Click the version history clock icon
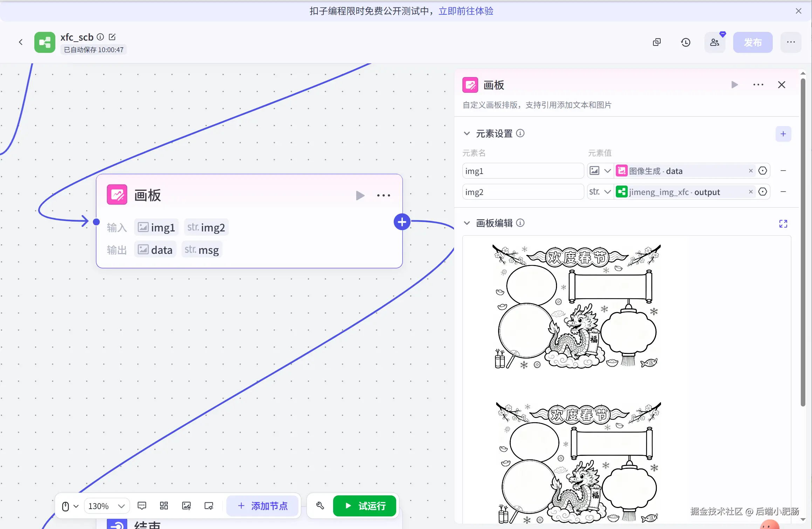Viewport: 812px width, 529px height. (x=686, y=42)
